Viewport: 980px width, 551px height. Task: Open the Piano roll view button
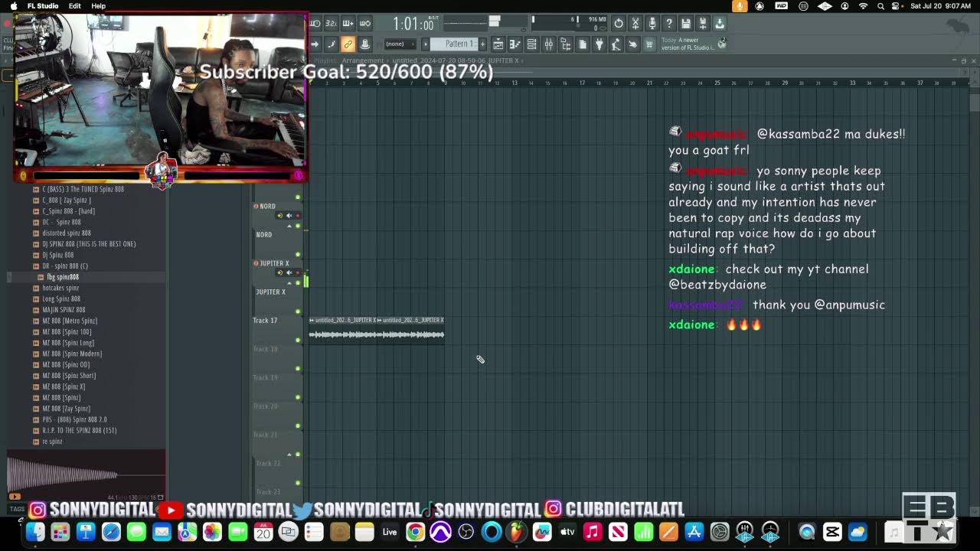[x=515, y=44]
